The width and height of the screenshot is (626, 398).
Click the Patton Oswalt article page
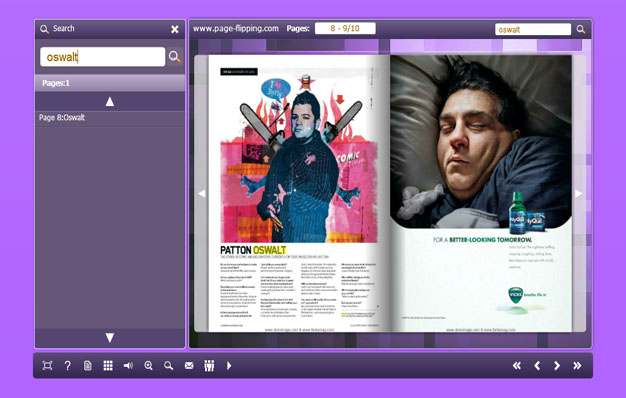click(x=299, y=193)
